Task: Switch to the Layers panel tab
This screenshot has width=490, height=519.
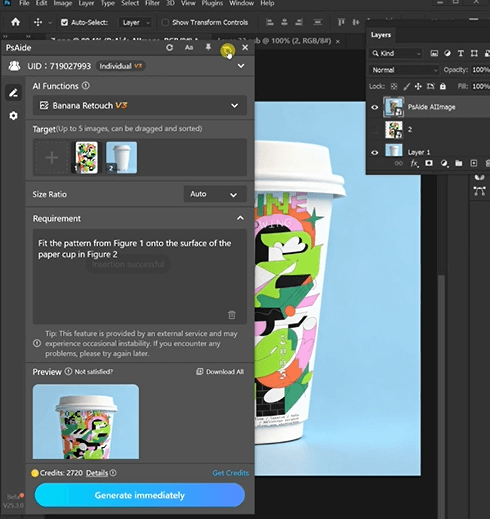Action: point(381,35)
